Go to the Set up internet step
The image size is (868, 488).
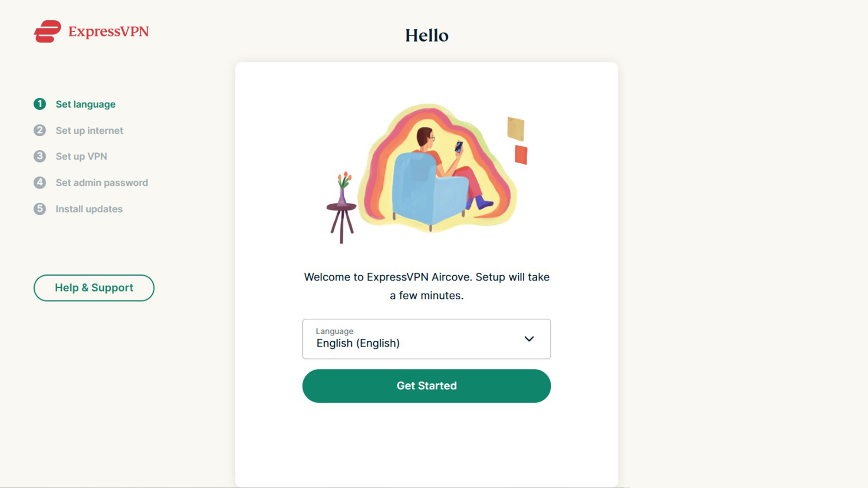pyautogui.click(x=89, y=131)
